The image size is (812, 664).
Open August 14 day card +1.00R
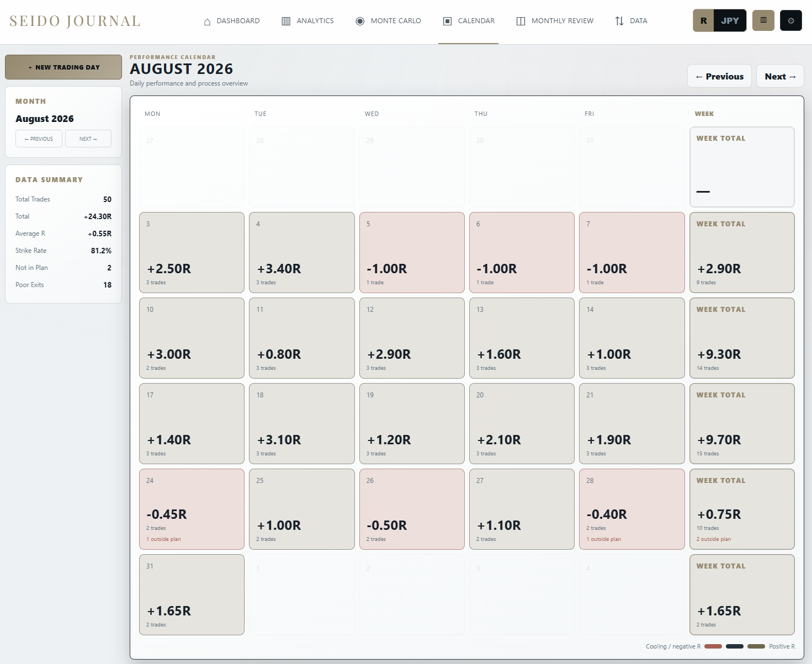[x=632, y=338]
